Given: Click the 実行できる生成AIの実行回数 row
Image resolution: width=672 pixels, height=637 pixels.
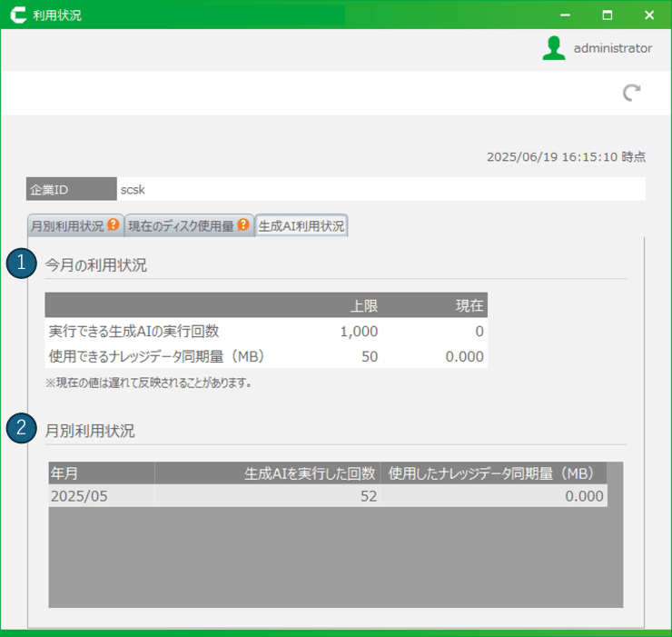Looking at the screenshot, I should (265, 332).
